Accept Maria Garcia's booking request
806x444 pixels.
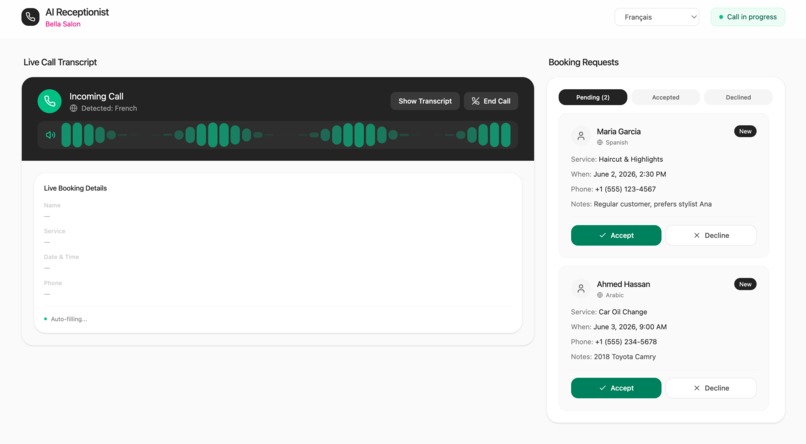click(616, 235)
